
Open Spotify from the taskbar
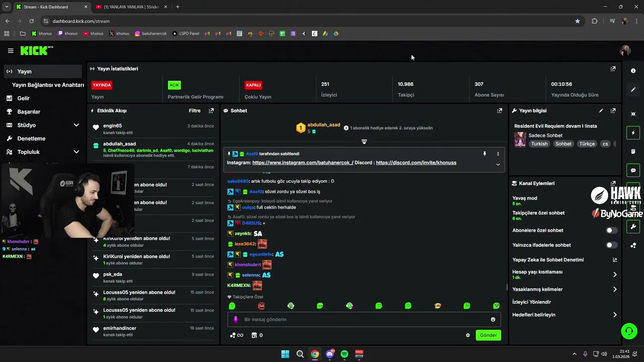tap(344, 354)
